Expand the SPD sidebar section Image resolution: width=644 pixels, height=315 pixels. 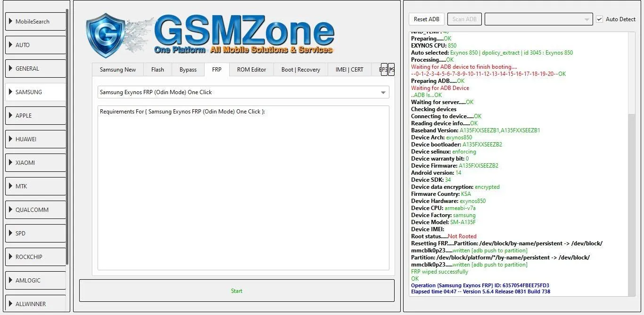point(35,234)
